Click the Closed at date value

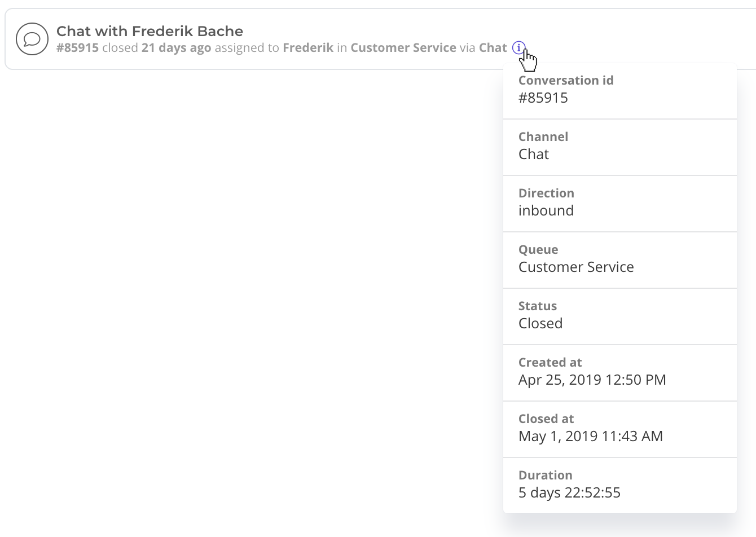[x=591, y=436]
